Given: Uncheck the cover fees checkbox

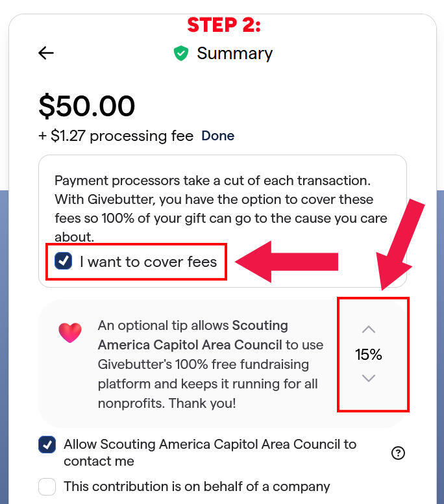Looking at the screenshot, I should 64,261.
